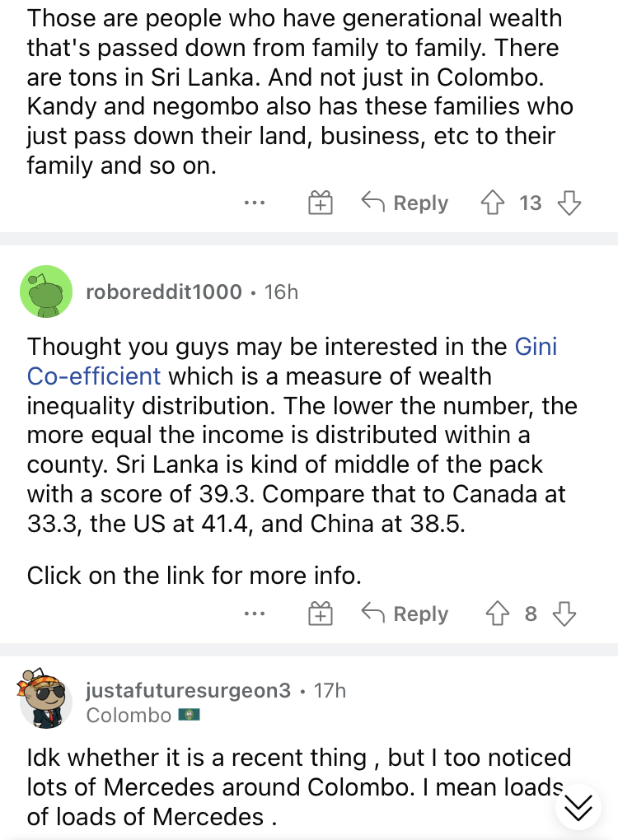Tap the 16h timestamp on roboreddit1000's comment
Screen dimensions: 618x840
(x=282, y=292)
